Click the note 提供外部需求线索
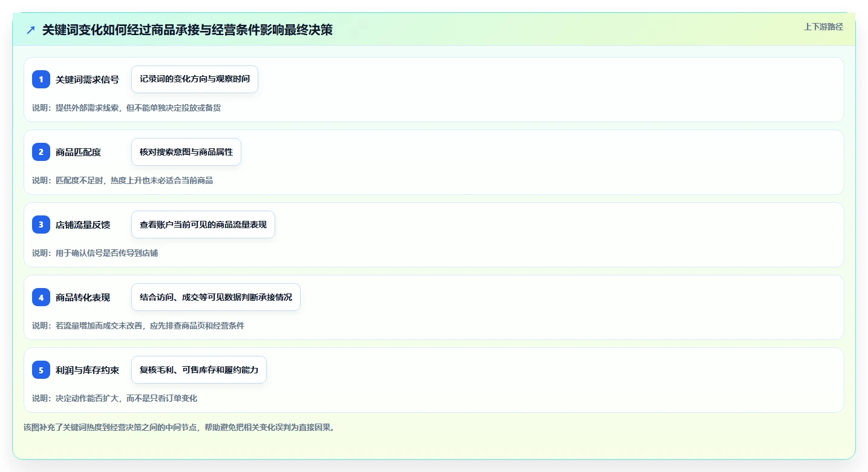The height and width of the screenshot is (472, 868). (126, 108)
